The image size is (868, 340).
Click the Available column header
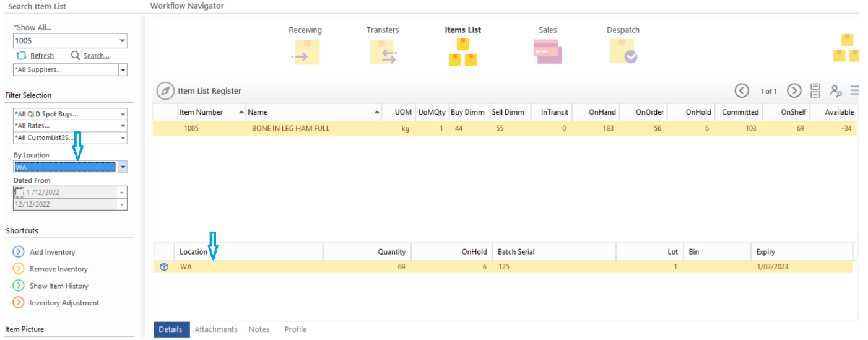[x=840, y=112]
